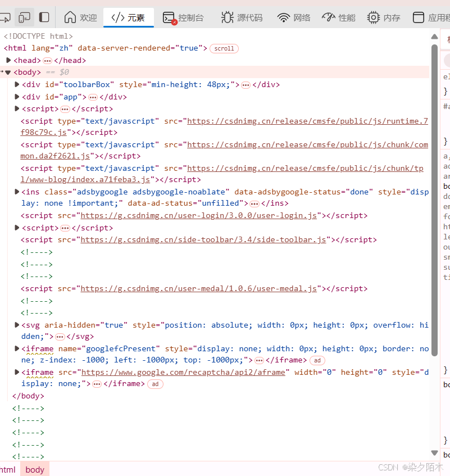Expand the script node above side-toolbar.js

[17, 228]
